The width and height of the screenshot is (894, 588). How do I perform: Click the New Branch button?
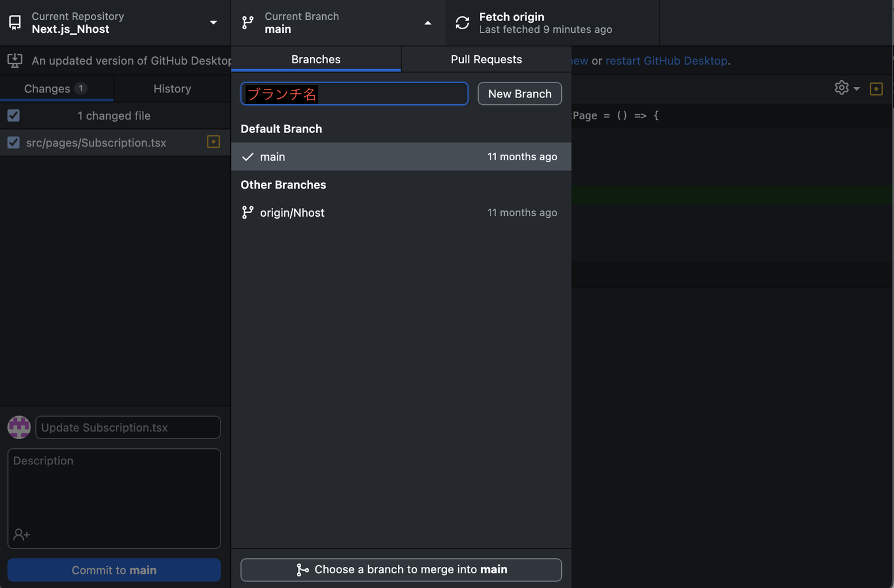(x=520, y=94)
